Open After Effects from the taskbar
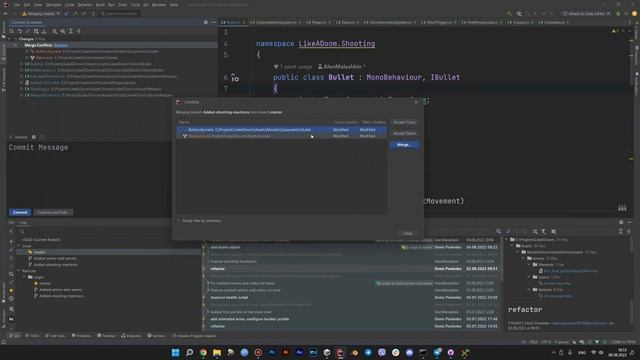Screen dimensions: 640x360 pos(299,353)
